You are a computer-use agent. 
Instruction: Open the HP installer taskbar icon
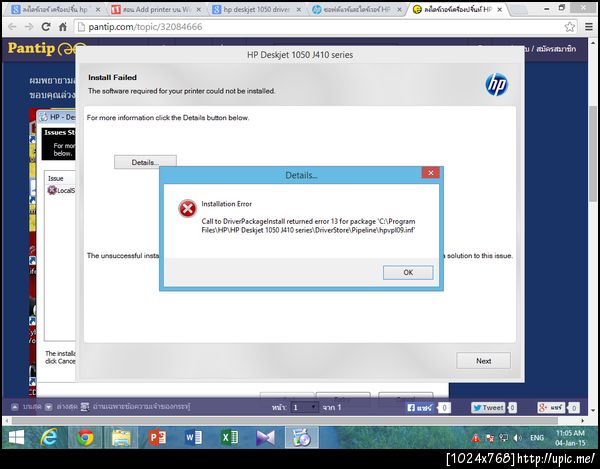[302, 437]
